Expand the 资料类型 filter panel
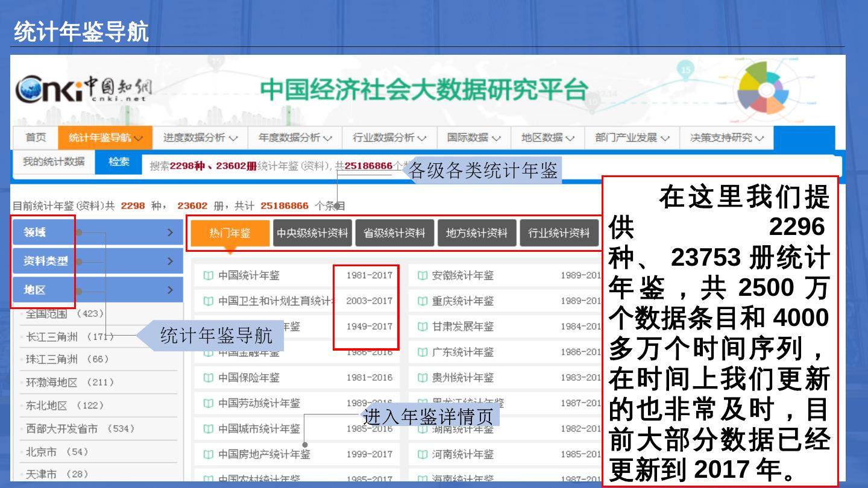 click(98, 261)
